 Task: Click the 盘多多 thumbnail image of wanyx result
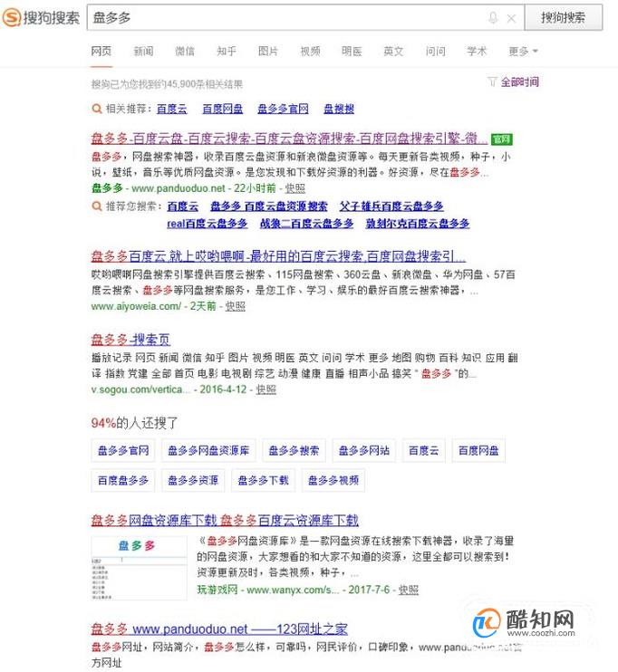139,568
